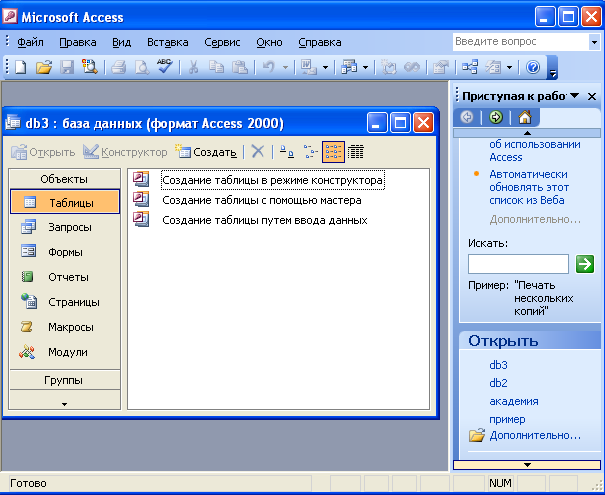
Task: Select Таблицы in the Объекты list
Action: (x=65, y=202)
